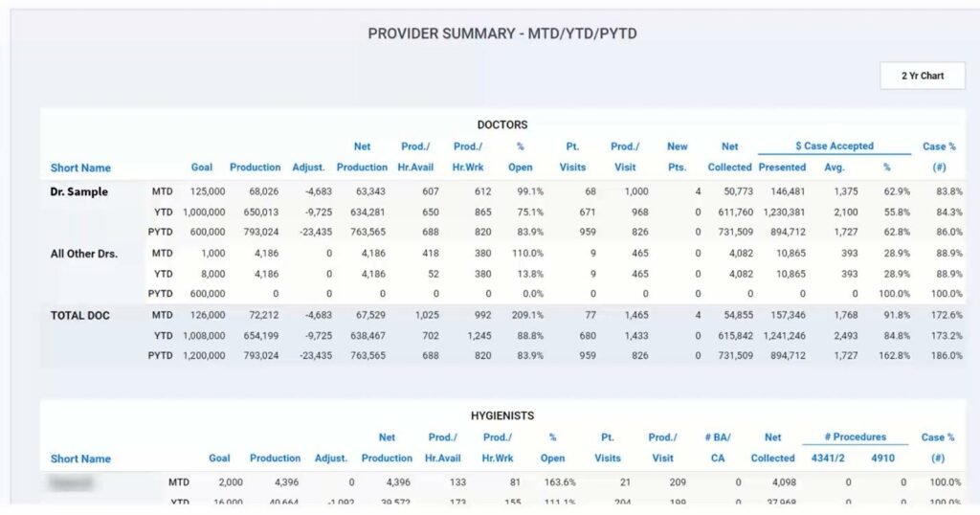Click the presented value 146,481

point(788,191)
